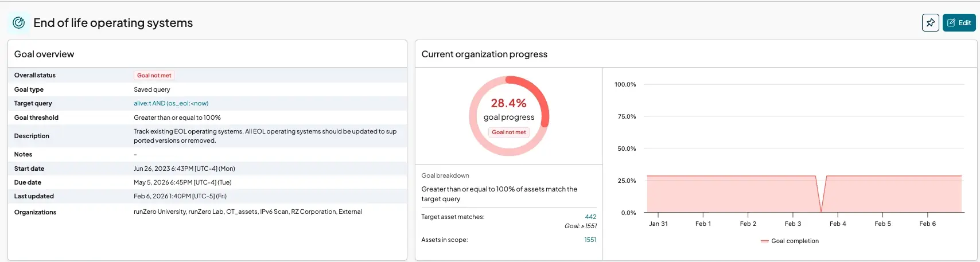Click the pin goal icon button

pyautogui.click(x=931, y=23)
